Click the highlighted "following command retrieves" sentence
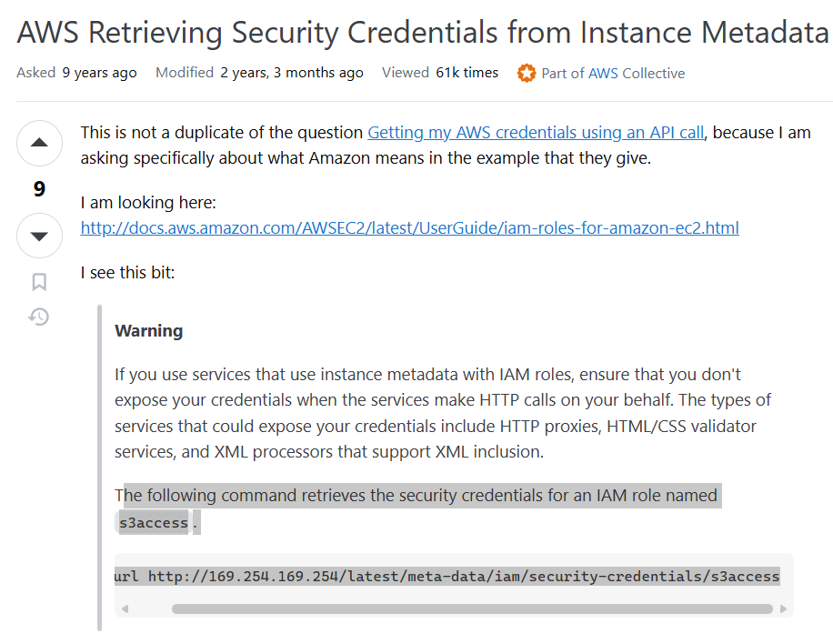Viewport: 833px width, 644px height. [x=418, y=496]
